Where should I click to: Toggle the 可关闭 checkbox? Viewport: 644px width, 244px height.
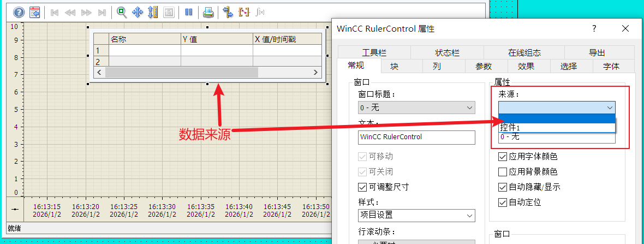362,172
